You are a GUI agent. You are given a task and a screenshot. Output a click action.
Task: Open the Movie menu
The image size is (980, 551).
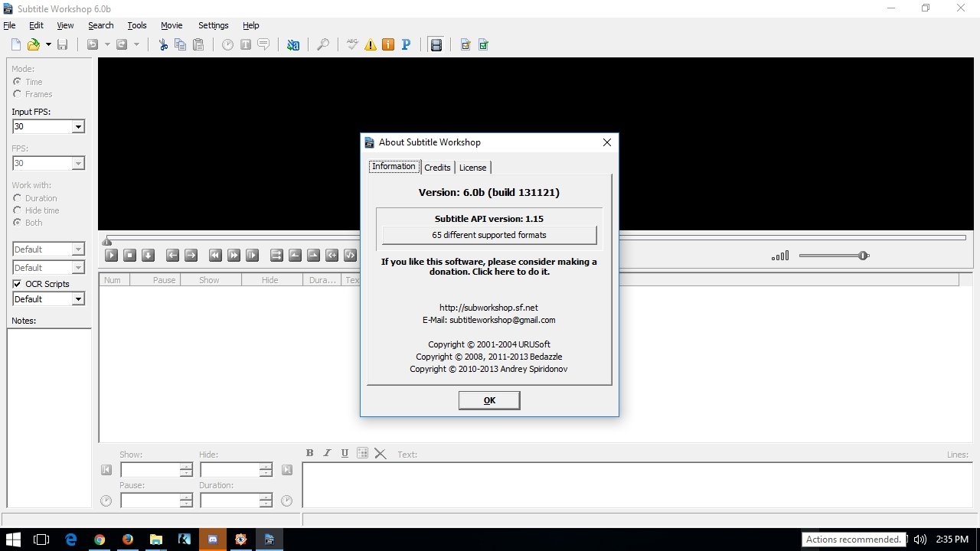click(171, 25)
